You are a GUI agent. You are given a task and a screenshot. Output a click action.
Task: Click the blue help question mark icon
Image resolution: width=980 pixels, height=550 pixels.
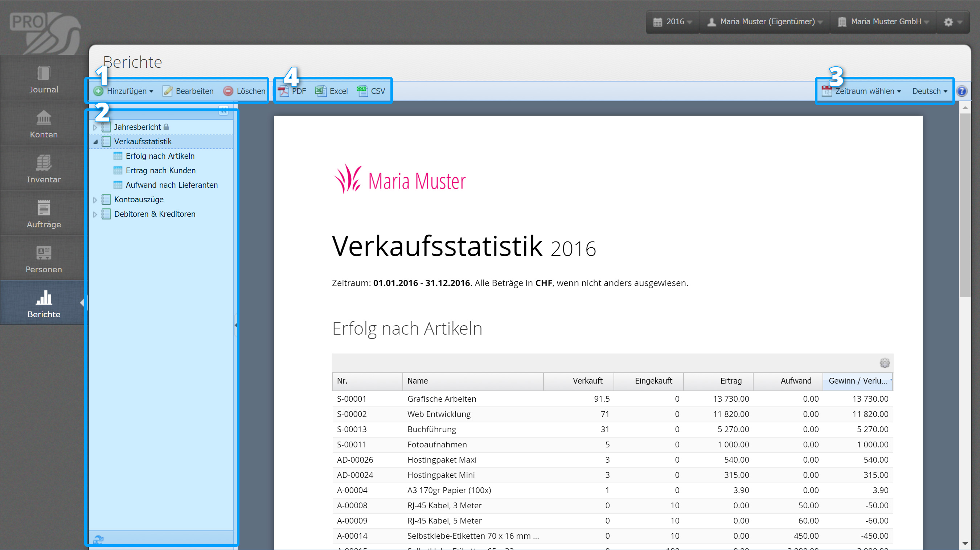pos(961,91)
